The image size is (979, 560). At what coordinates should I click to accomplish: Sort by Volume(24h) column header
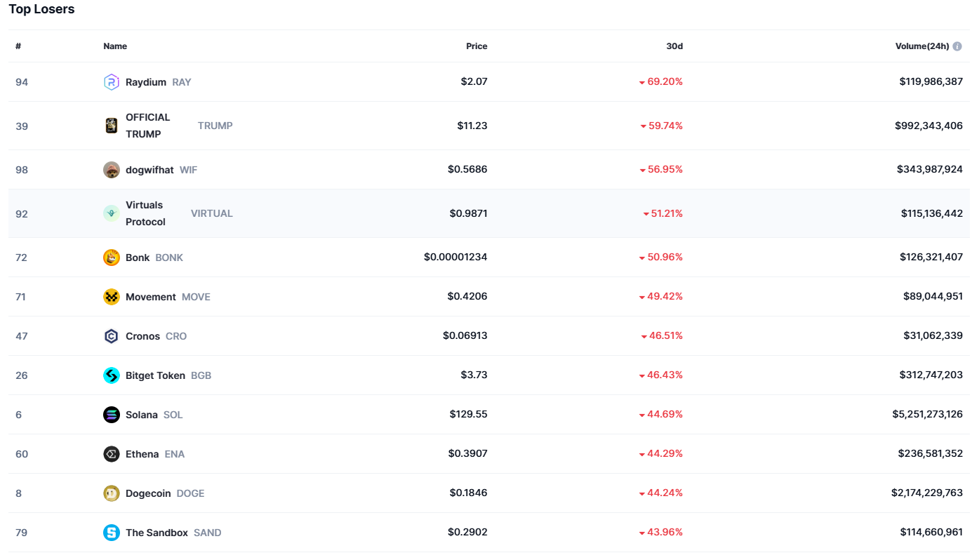[x=921, y=46]
